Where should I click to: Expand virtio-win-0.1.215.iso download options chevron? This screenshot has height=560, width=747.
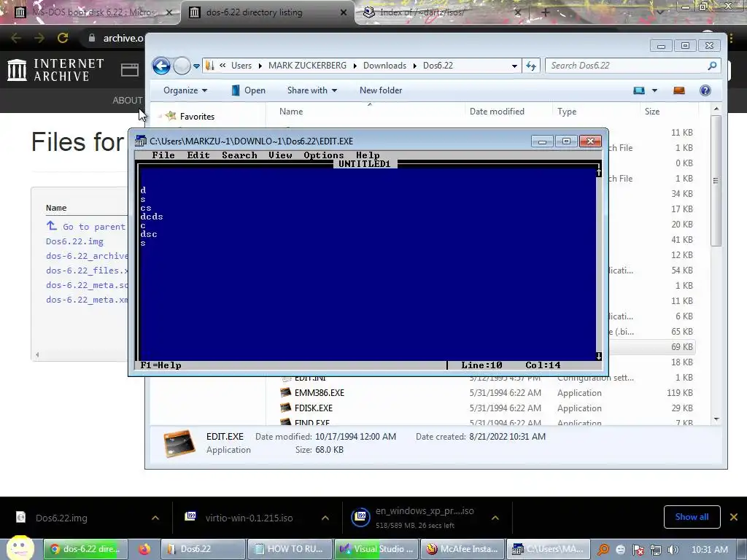click(x=325, y=518)
